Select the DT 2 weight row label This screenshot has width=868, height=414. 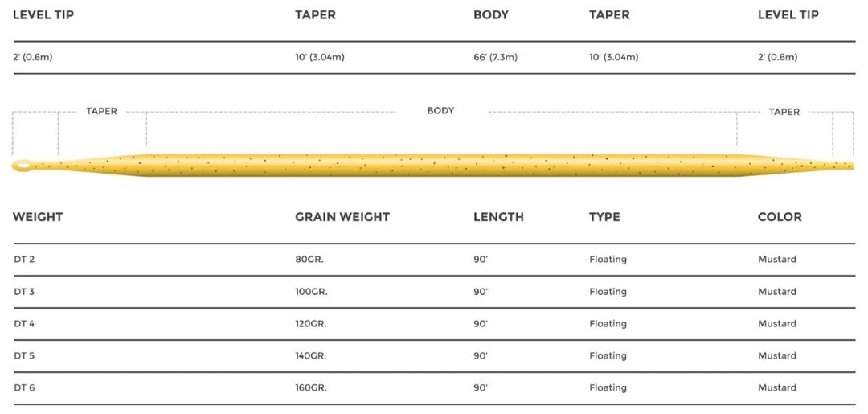(x=24, y=260)
